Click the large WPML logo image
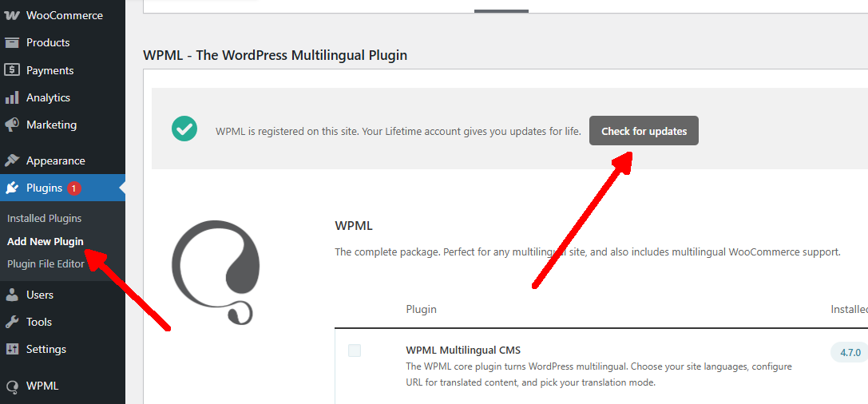 point(216,271)
